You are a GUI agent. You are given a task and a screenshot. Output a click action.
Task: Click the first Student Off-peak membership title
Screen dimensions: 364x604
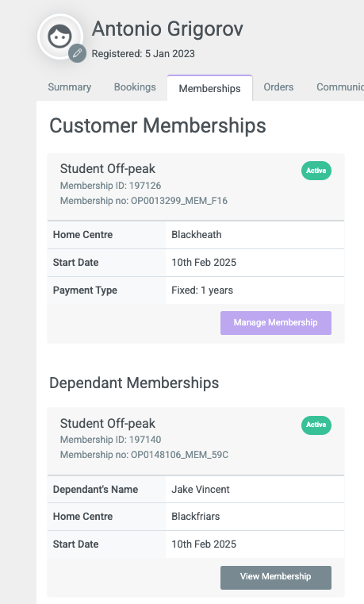107,169
